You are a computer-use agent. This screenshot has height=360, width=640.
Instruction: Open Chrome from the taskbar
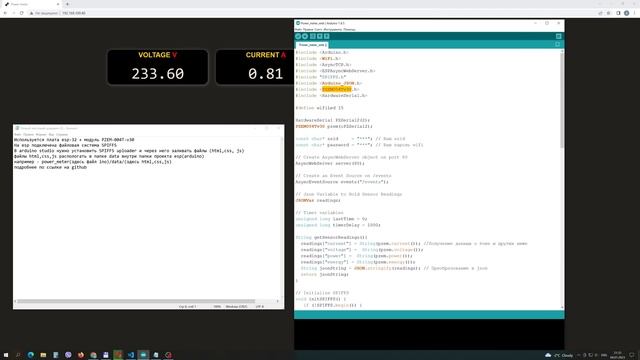(93, 355)
